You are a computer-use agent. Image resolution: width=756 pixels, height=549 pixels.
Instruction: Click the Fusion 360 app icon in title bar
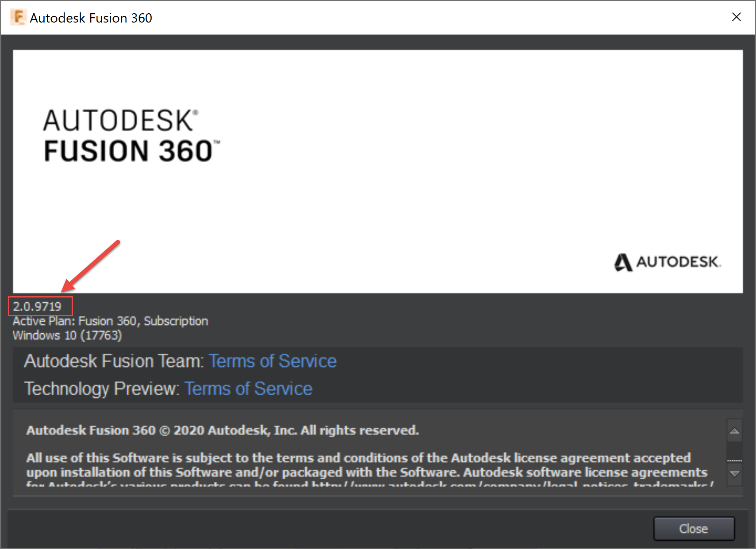click(18, 18)
